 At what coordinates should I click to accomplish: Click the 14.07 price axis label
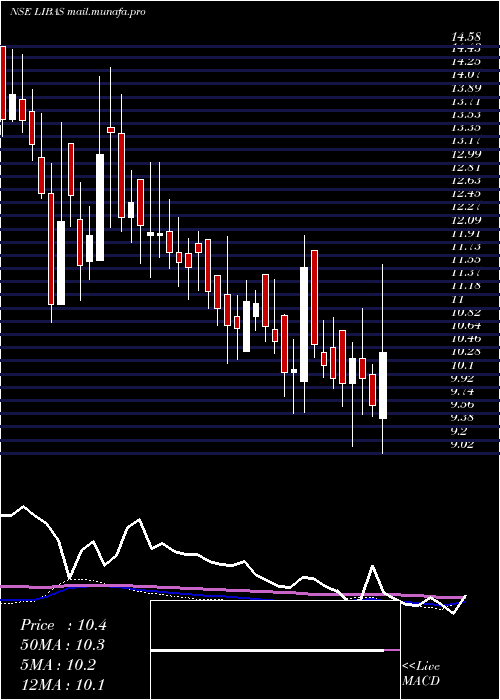[x=466, y=76]
